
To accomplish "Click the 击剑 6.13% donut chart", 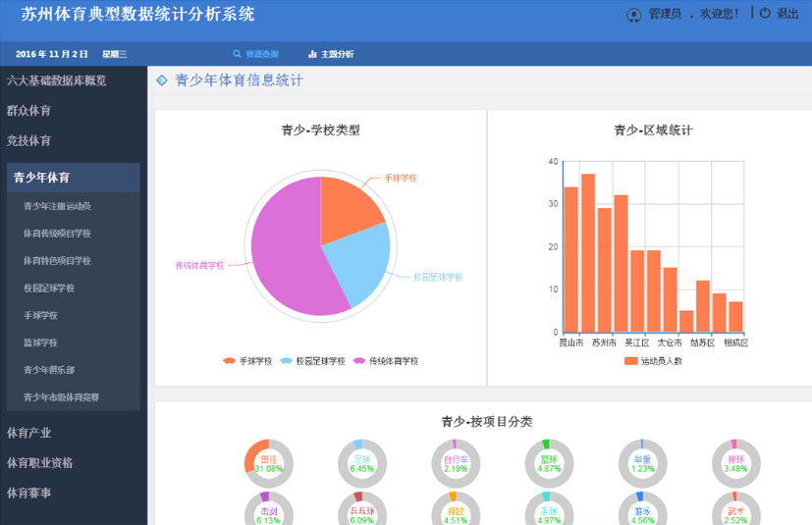I will 269,508.
